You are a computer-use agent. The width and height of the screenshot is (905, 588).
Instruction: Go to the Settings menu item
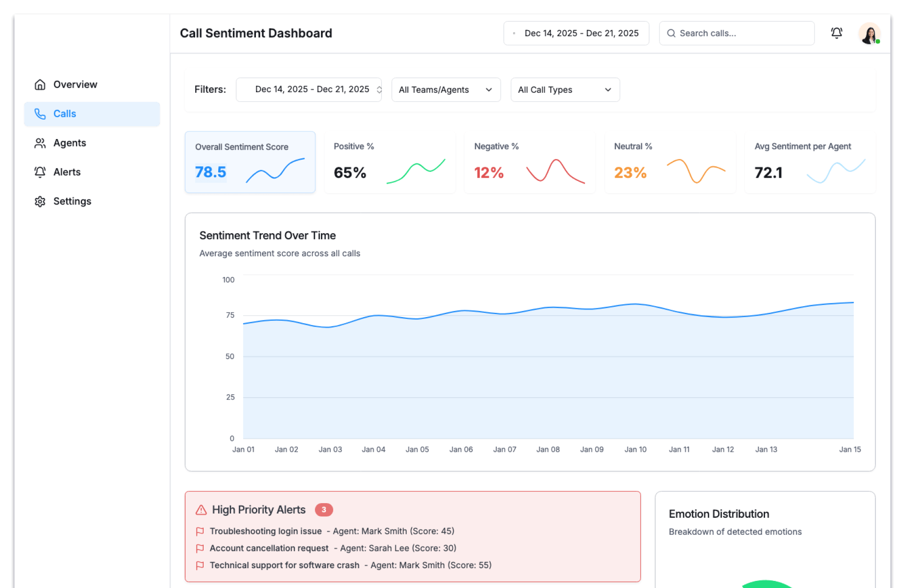tap(72, 202)
